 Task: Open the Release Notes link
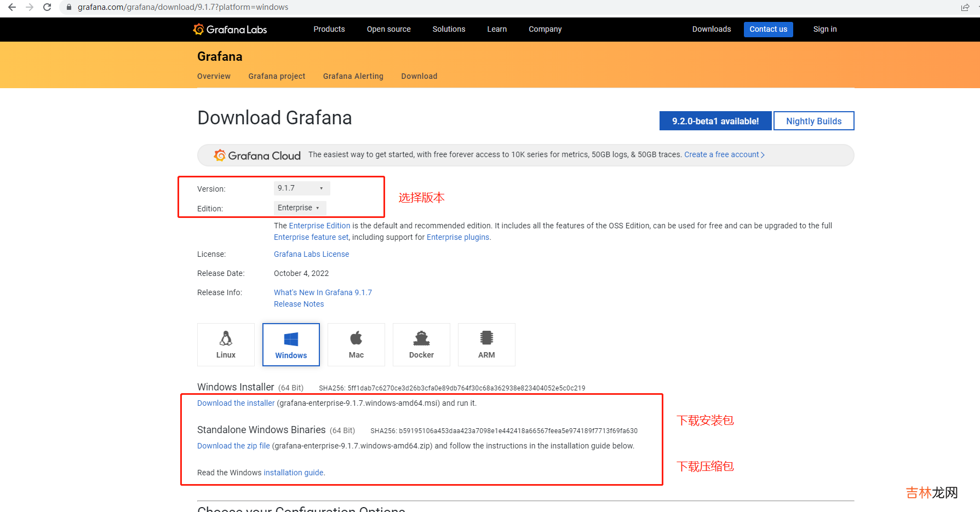click(x=299, y=304)
